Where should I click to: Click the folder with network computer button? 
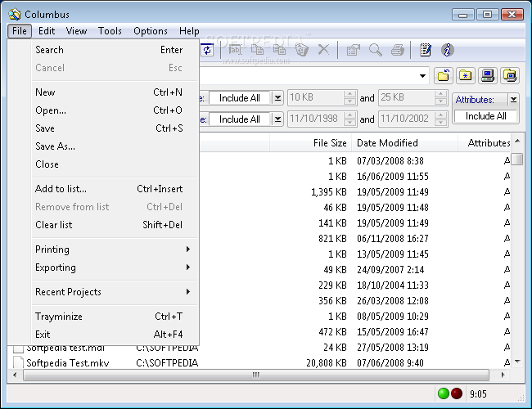510,75
